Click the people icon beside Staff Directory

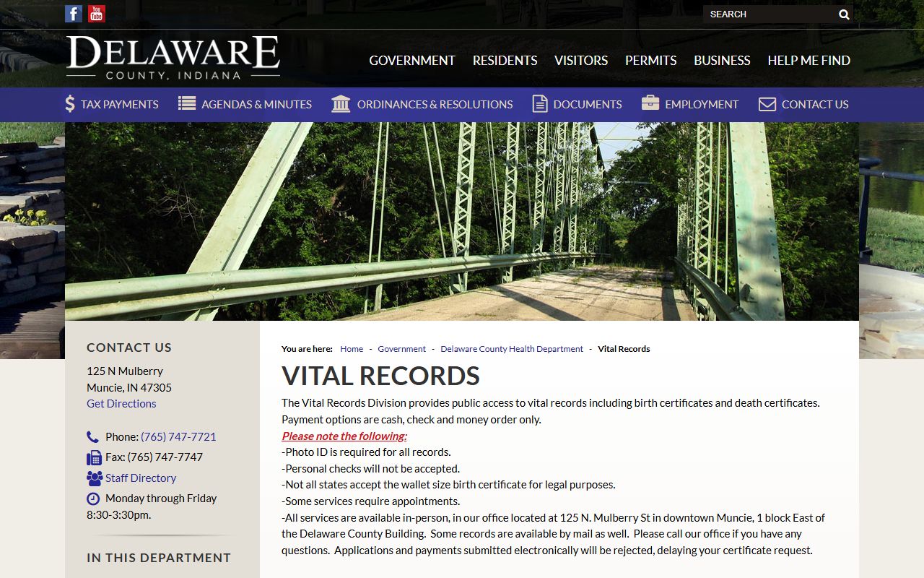(x=95, y=478)
